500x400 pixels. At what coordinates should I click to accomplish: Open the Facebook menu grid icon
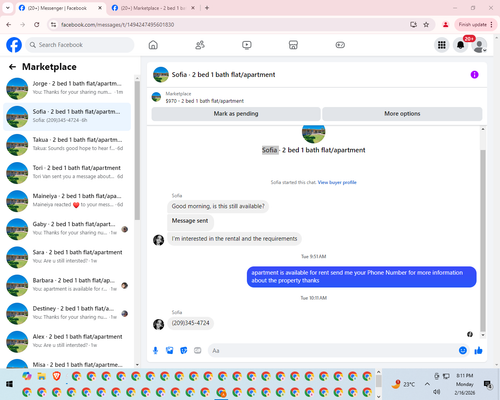(x=442, y=45)
